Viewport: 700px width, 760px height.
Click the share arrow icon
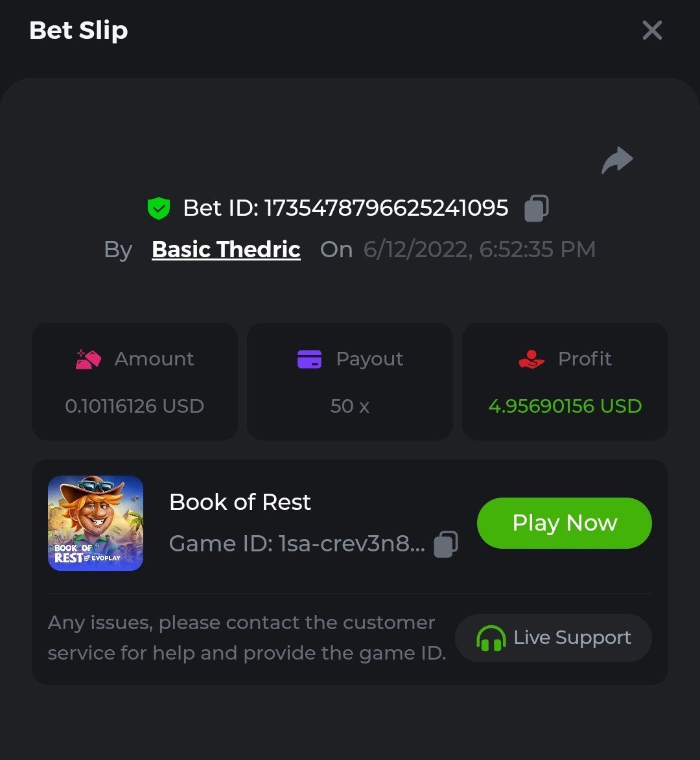click(617, 161)
